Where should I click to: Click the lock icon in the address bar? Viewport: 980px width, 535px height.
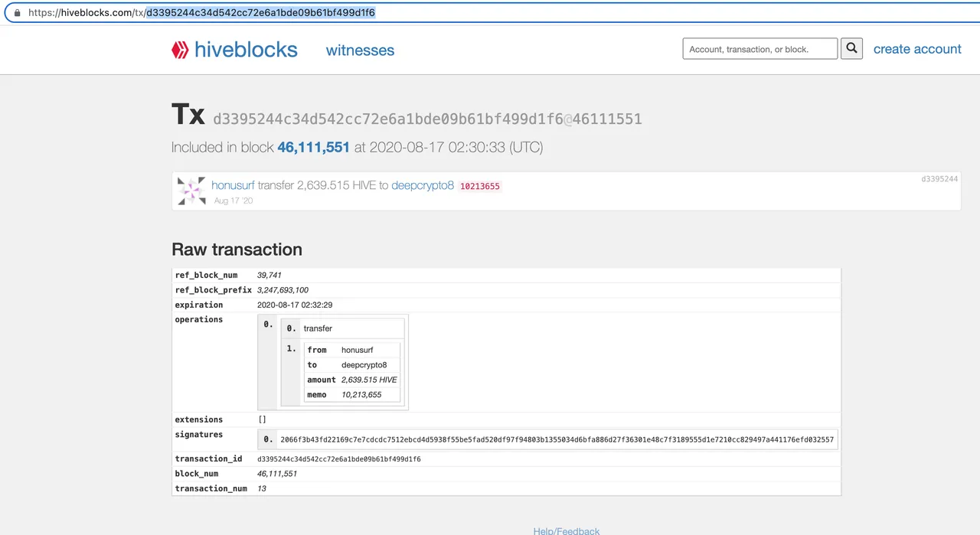tap(18, 13)
